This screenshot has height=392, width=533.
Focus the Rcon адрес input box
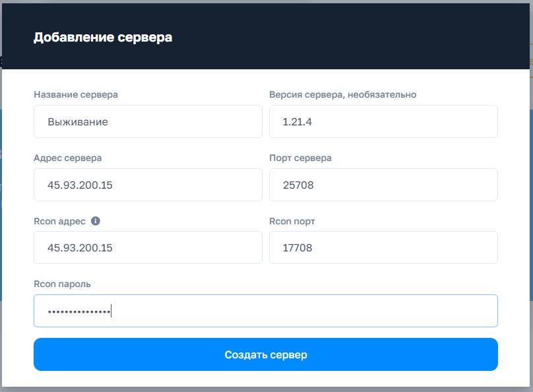pos(148,247)
